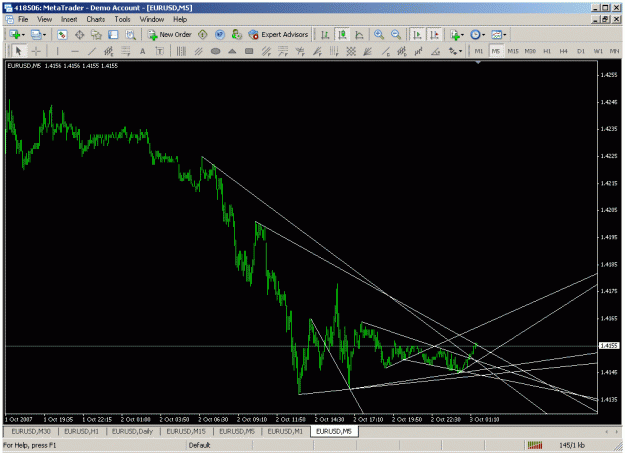Switch to H1 timeframe button

pos(547,51)
